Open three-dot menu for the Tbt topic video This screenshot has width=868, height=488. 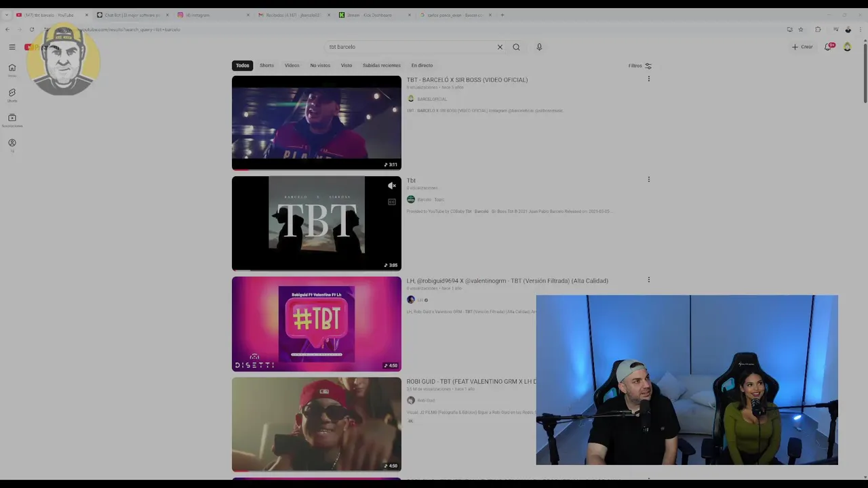click(x=648, y=180)
